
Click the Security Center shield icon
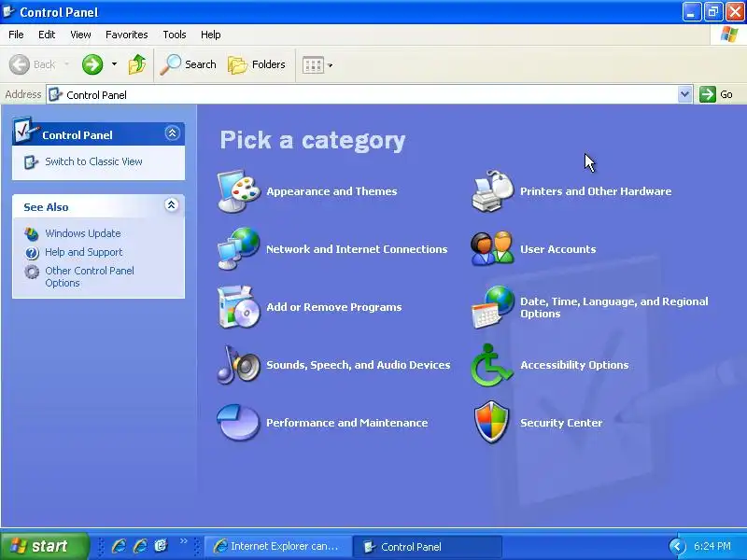(x=493, y=423)
